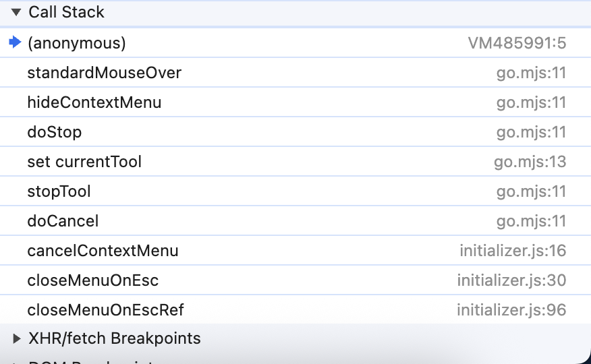The image size is (591, 364).
Task: Select the closeMenuOnEsc frame
Action: (92, 280)
